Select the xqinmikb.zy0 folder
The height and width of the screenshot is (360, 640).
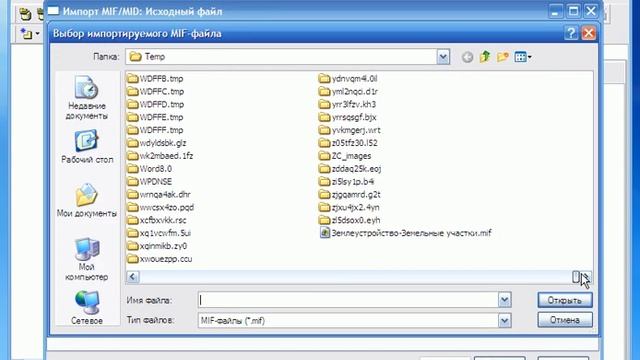tap(158, 246)
